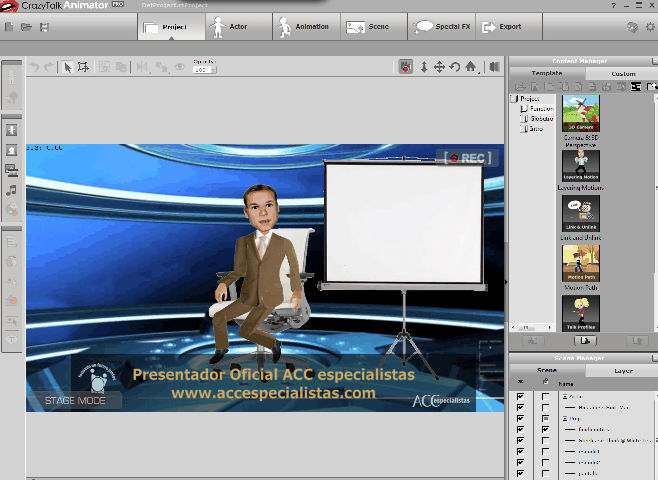Click the Name column header
Viewport: 658px width, 480px height.
tap(566, 384)
